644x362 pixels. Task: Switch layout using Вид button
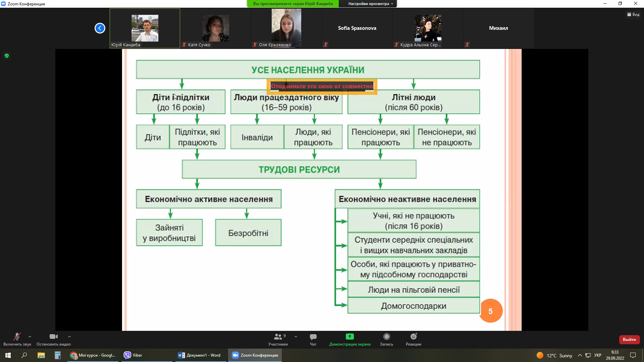click(x=633, y=14)
